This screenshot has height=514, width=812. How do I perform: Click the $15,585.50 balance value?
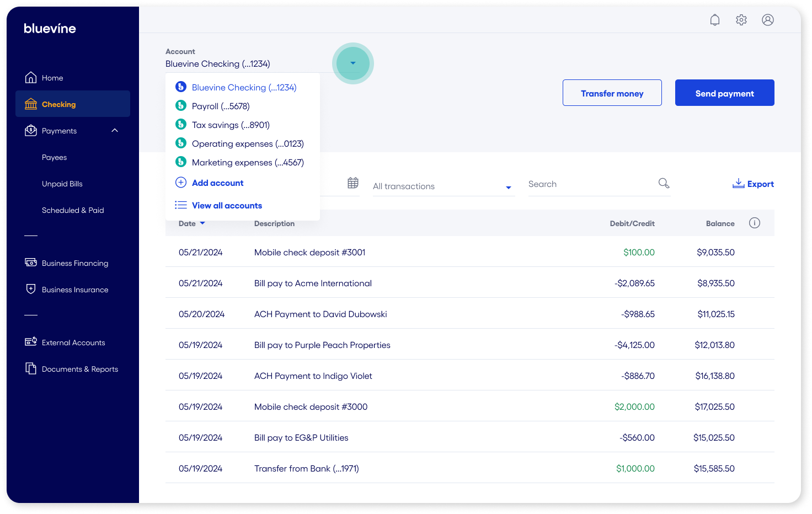click(714, 469)
